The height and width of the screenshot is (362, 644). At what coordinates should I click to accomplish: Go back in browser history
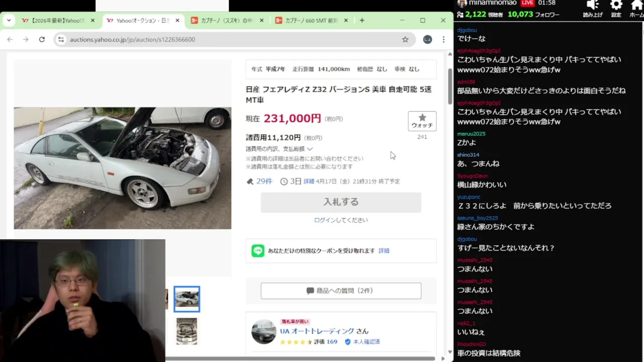coord(10,39)
